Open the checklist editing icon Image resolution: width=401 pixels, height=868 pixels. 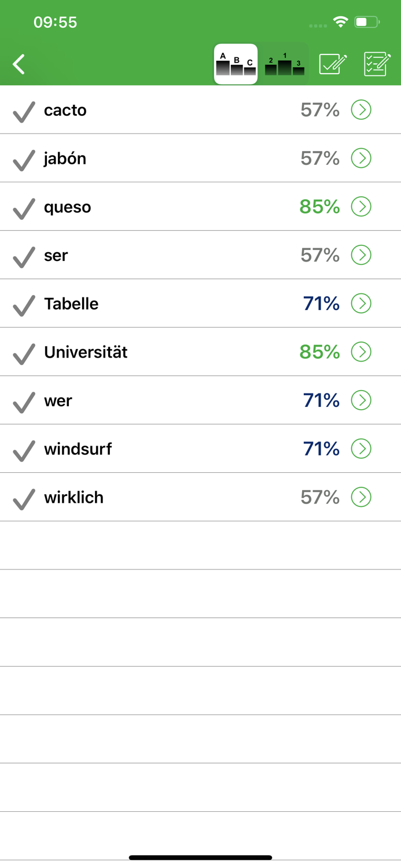pos(377,64)
